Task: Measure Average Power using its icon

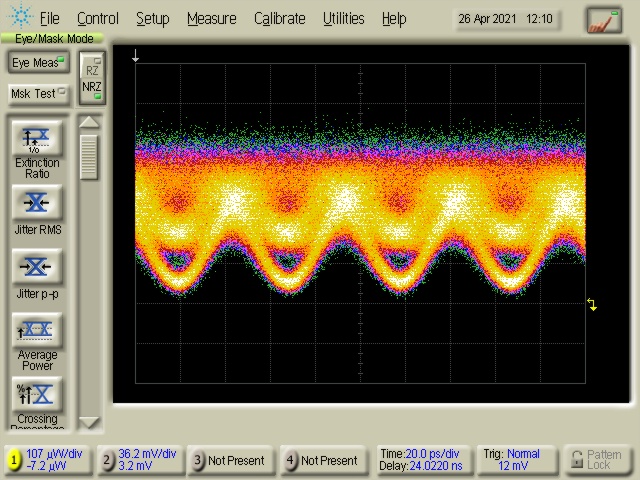Action: click(37, 330)
